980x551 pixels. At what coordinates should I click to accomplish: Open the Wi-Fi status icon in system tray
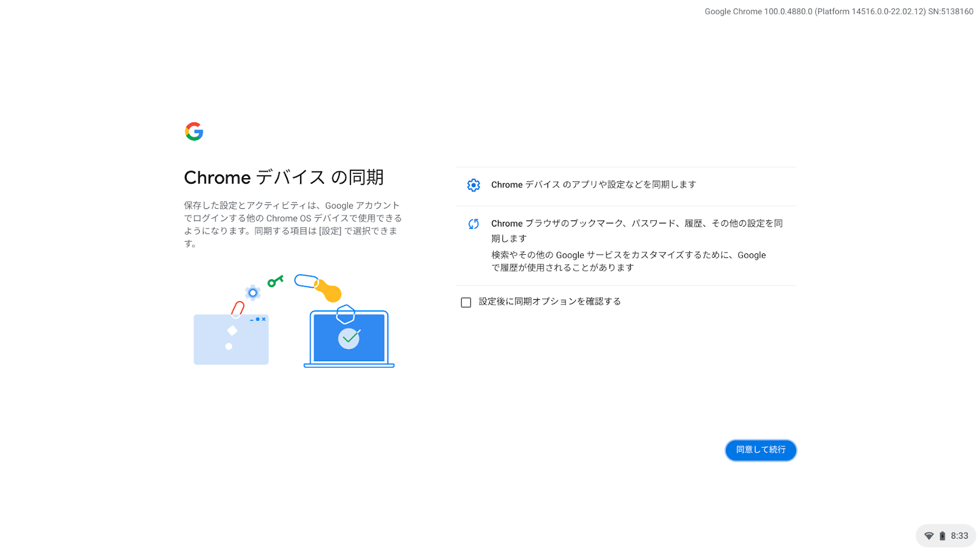tap(929, 536)
